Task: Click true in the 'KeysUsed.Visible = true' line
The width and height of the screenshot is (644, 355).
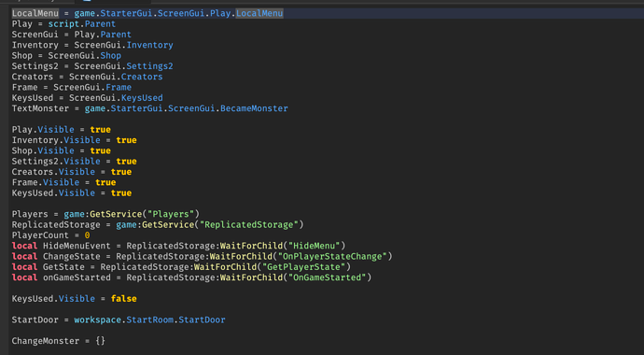Action: tap(121, 193)
